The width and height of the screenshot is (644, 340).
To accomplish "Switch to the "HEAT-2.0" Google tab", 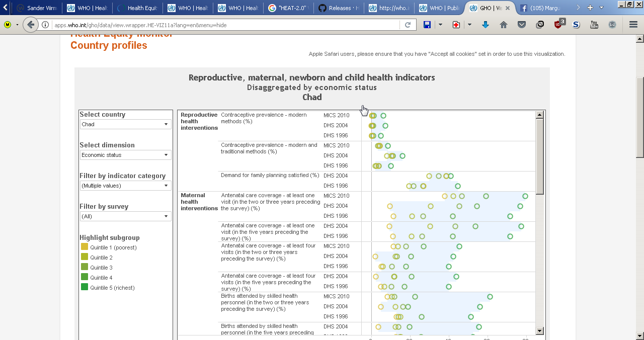I will pyautogui.click(x=288, y=8).
